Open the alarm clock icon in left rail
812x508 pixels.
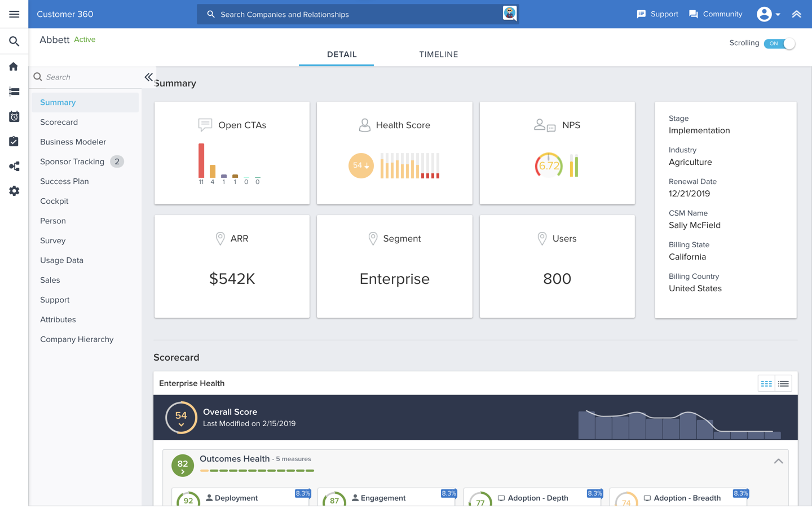click(x=14, y=117)
